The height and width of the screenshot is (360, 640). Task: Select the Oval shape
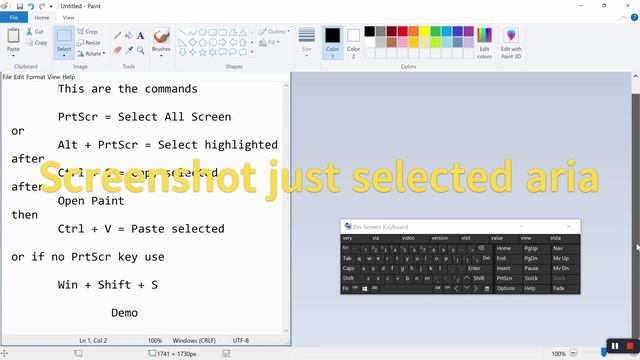202,32
